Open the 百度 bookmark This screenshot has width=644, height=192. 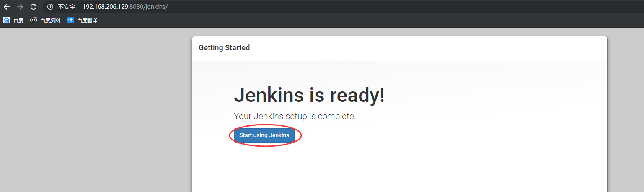click(x=13, y=20)
